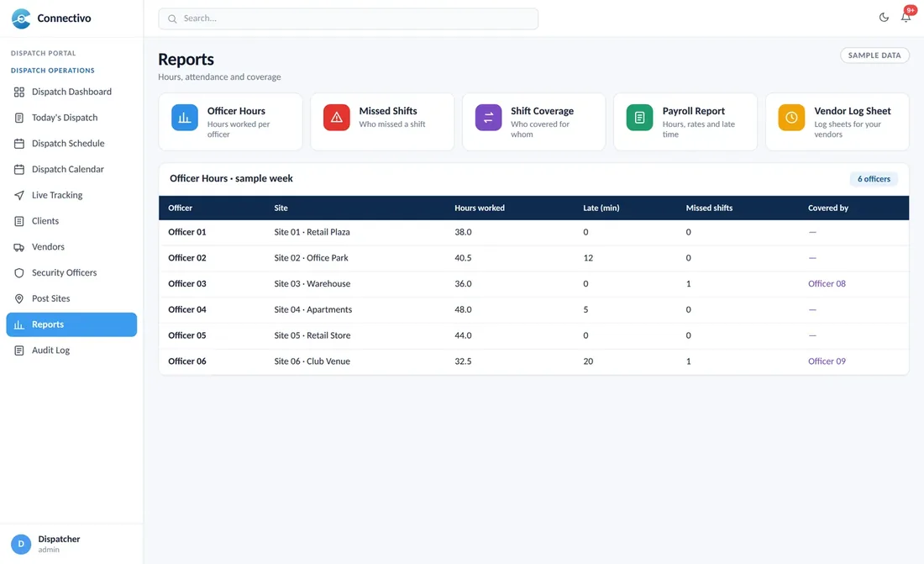
Task: Navigate to Live Tracking
Action: pyautogui.click(x=71, y=195)
